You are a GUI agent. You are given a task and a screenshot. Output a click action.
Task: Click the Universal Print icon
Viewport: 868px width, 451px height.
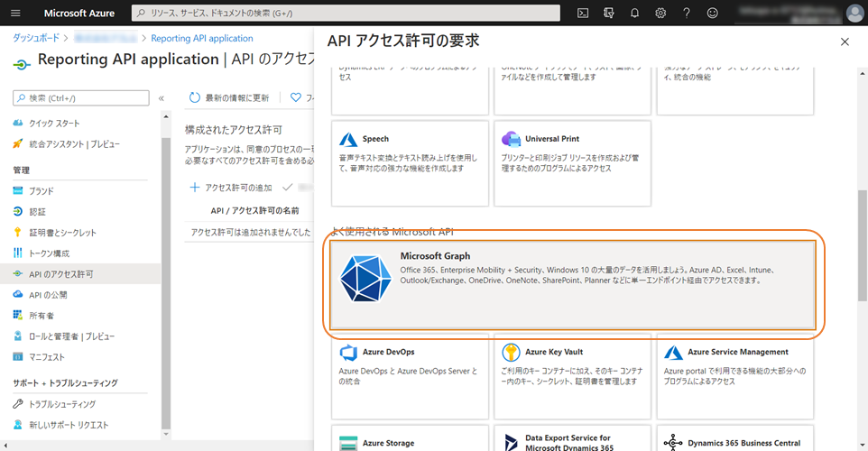(x=511, y=139)
